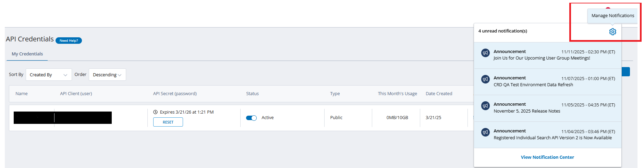Click the This Month's Usage column header
The height and width of the screenshot is (168, 644).
[x=397, y=94]
